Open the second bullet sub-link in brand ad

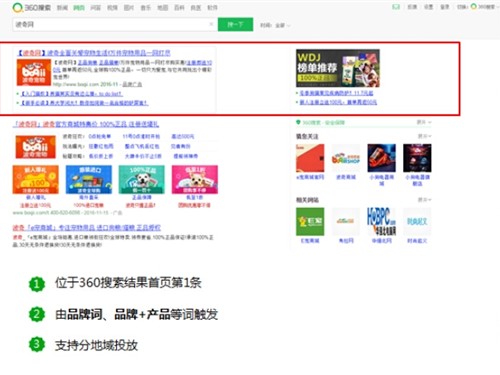coord(84,103)
